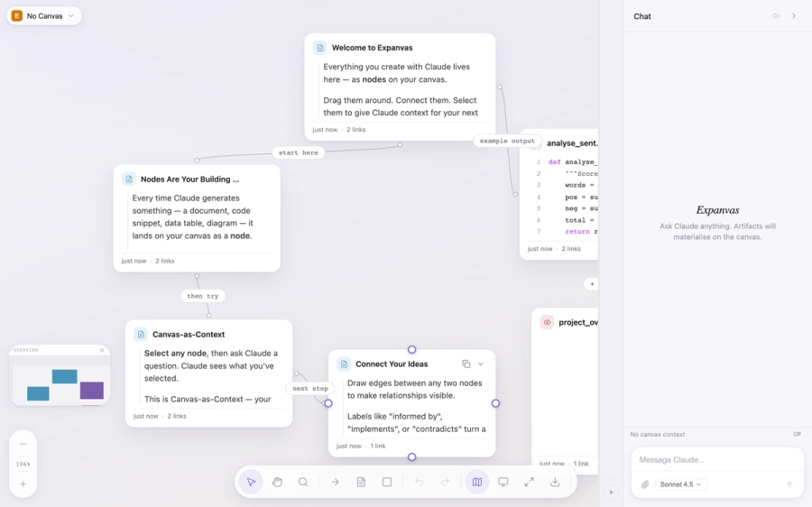Copy the Connect Your Ideas node
812x507 pixels.
pos(466,364)
